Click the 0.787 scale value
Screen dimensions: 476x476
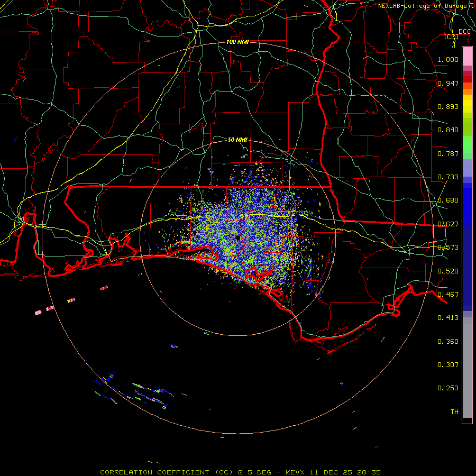pos(448,153)
